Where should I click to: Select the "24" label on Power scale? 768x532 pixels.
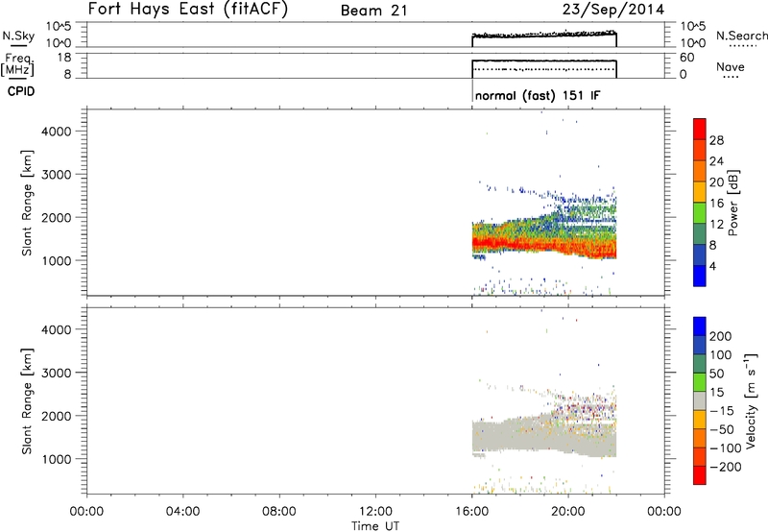[716, 161]
